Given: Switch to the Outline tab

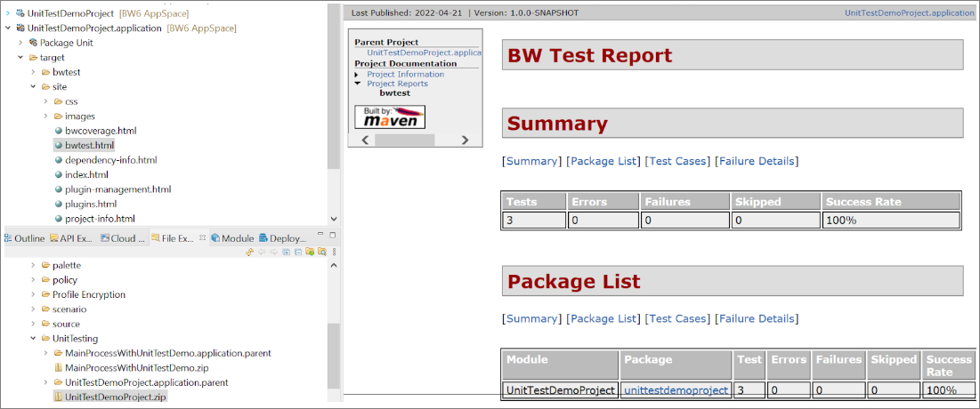Looking at the screenshot, I should tap(25, 238).
